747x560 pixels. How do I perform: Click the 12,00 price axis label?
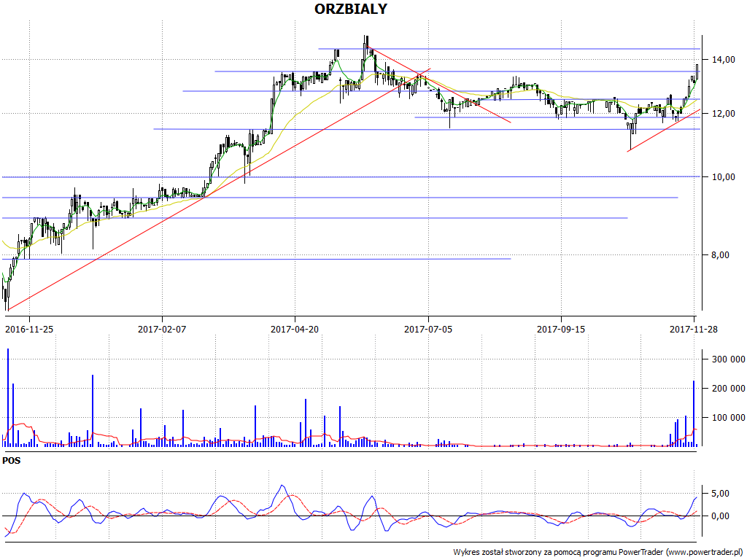(x=723, y=114)
